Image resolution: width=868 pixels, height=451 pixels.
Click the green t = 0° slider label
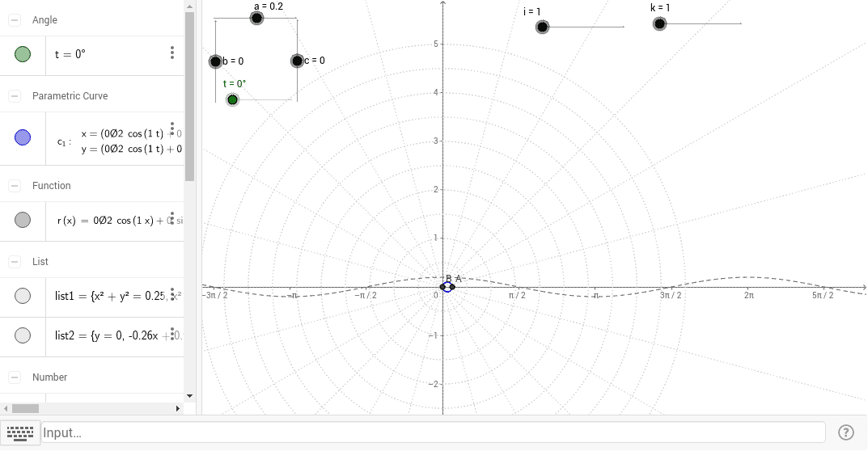click(234, 83)
